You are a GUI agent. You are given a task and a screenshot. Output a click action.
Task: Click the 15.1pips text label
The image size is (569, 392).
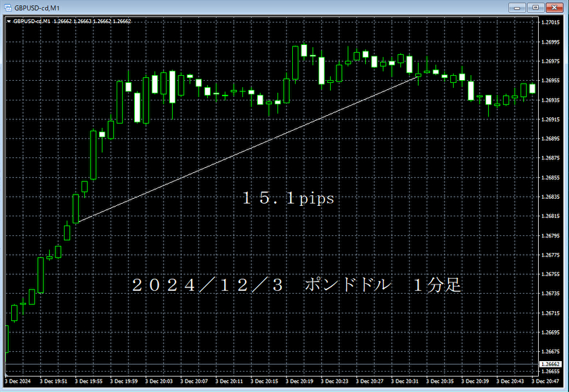coord(288,198)
